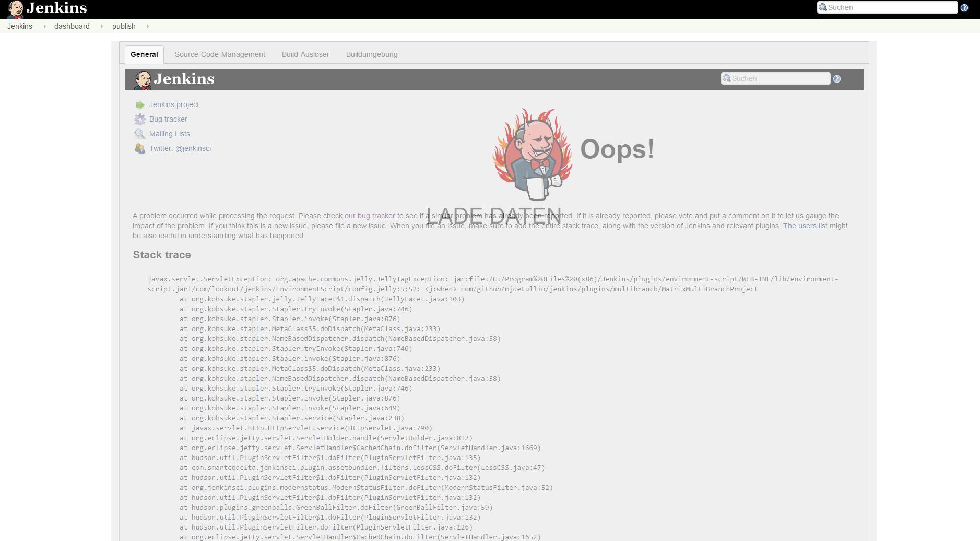Select the Buildumgebung tab
Viewport: 980px width, 541px height.
(x=372, y=54)
